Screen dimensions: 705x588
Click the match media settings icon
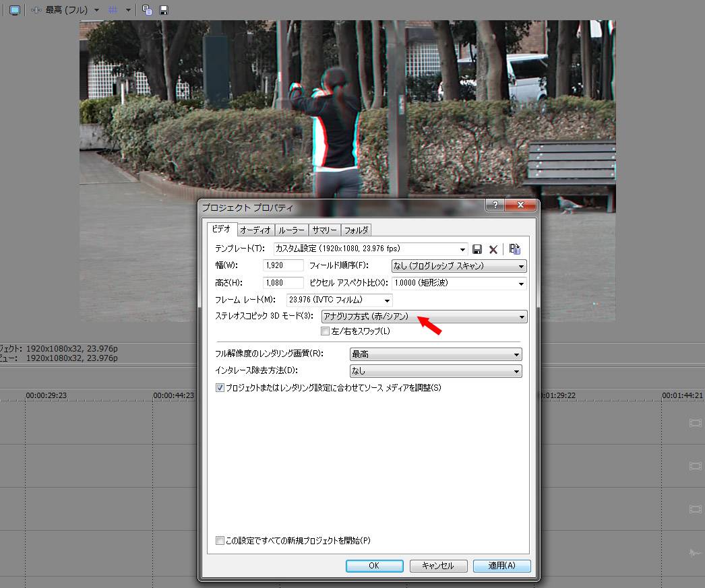515,249
